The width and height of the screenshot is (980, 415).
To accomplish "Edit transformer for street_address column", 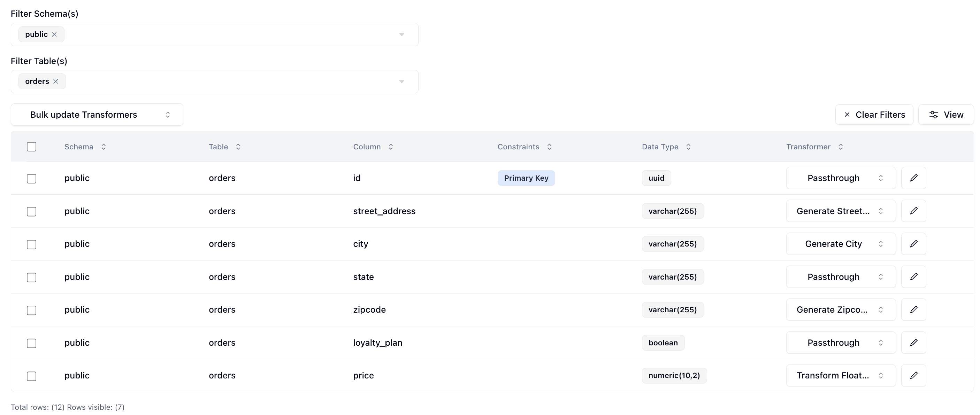I will (913, 211).
